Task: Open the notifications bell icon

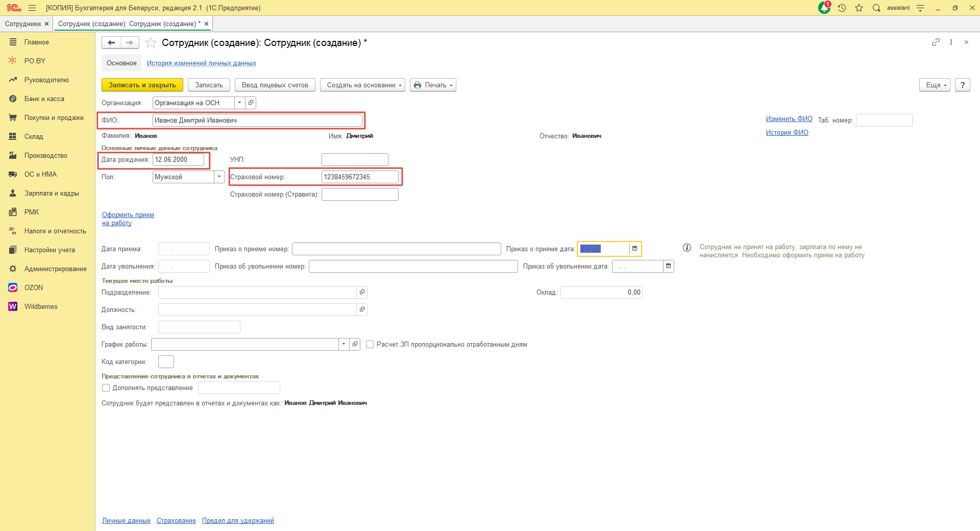Action: pyautogui.click(x=824, y=8)
